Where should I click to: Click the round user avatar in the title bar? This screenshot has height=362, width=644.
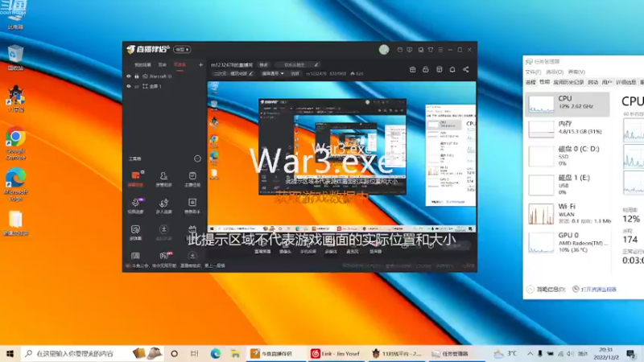[x=384, y=50]
